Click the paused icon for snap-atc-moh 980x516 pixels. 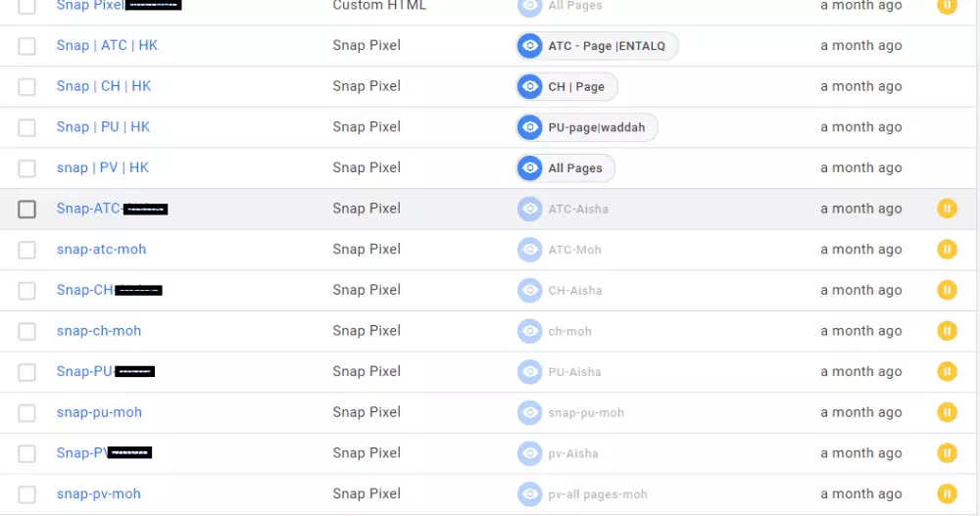tap(947, 250)
